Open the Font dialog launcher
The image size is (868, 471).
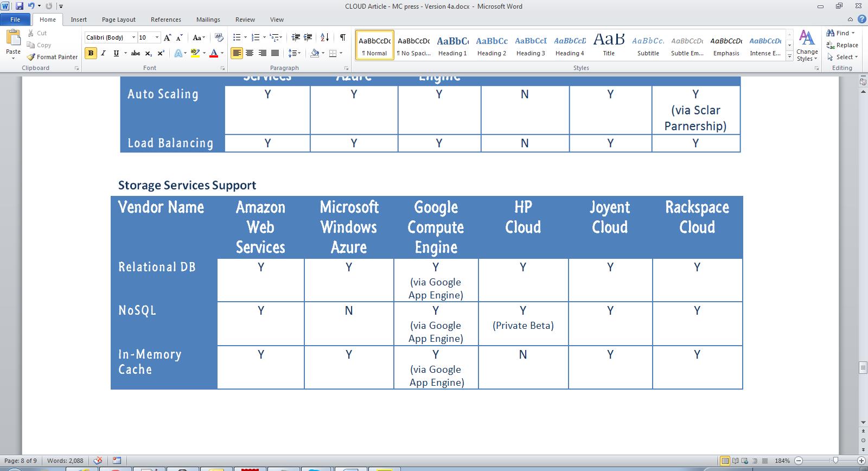tap(222, 68)
